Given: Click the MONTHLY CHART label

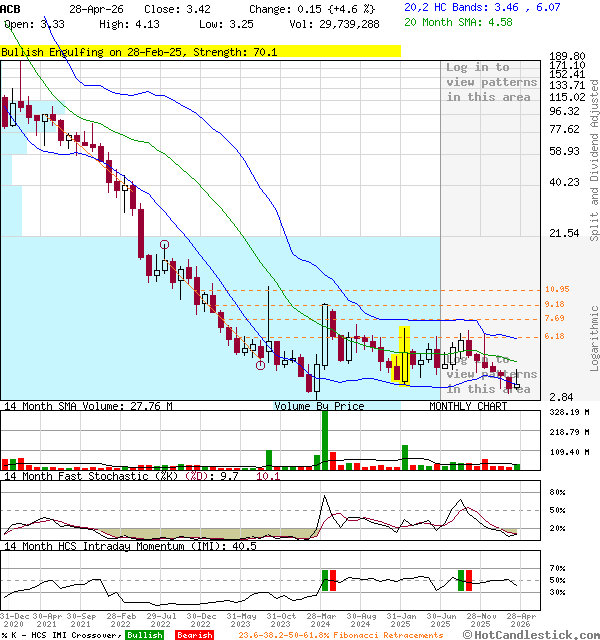Looking at the screenshot, I should (x=468, y=406).
